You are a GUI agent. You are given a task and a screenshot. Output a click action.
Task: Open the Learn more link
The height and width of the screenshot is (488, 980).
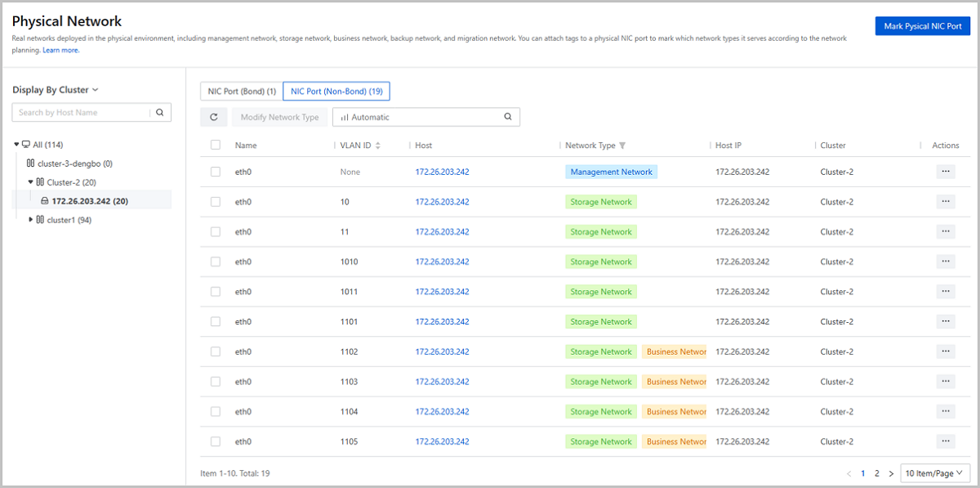61,50
